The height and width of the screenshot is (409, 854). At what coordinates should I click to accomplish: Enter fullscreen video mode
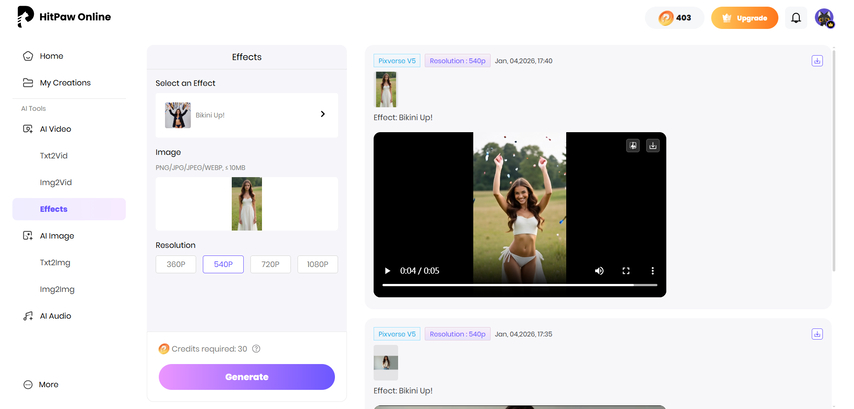(x=626, y=271)
